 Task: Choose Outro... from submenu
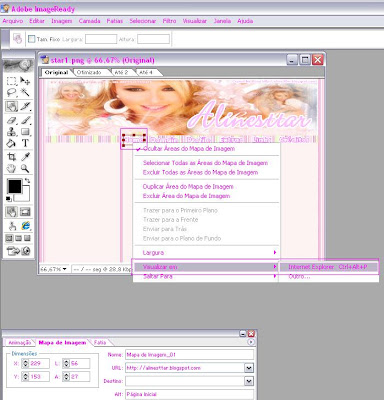point(328,276)
